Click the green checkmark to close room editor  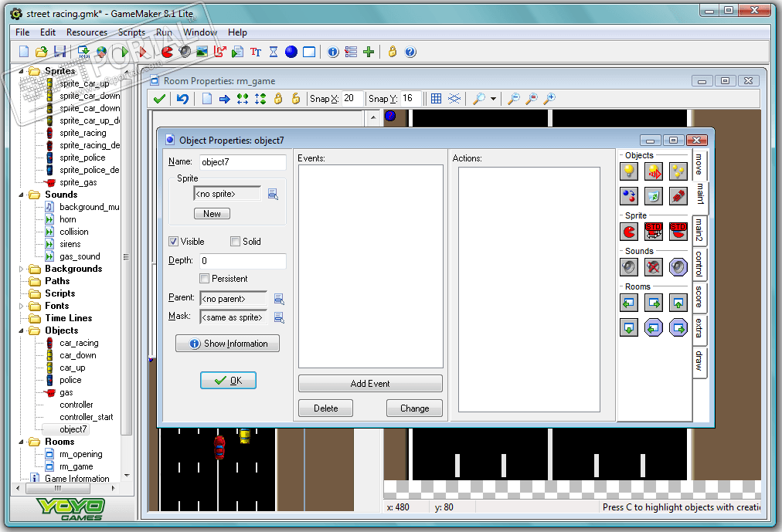(159, 99)
